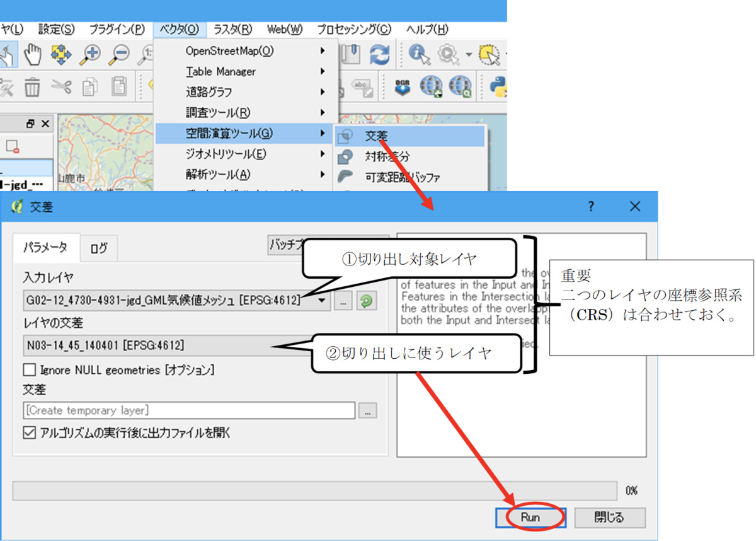Expand the Table Manager submenu
The height and width of the screenshot is (541, 756).
246,71
